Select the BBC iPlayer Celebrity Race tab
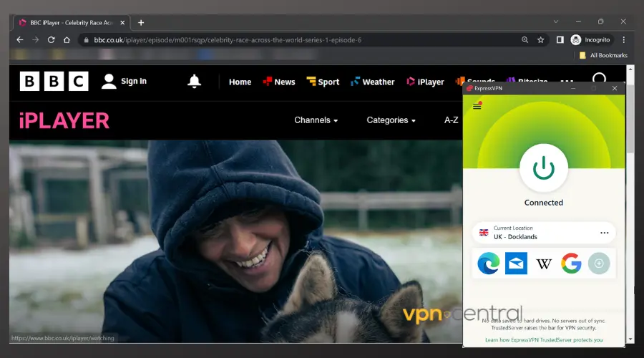 click(72, 23)
